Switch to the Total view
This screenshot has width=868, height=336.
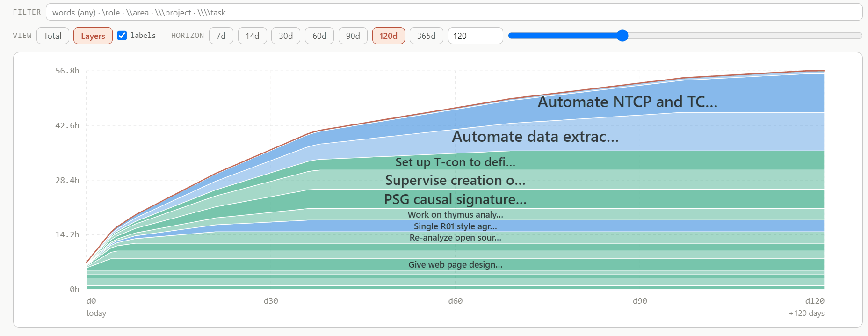pos(53,36)
